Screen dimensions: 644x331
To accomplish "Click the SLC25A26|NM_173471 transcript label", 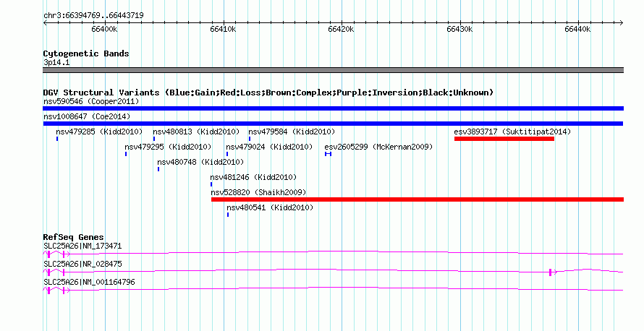I will click(x=82, y=246).
